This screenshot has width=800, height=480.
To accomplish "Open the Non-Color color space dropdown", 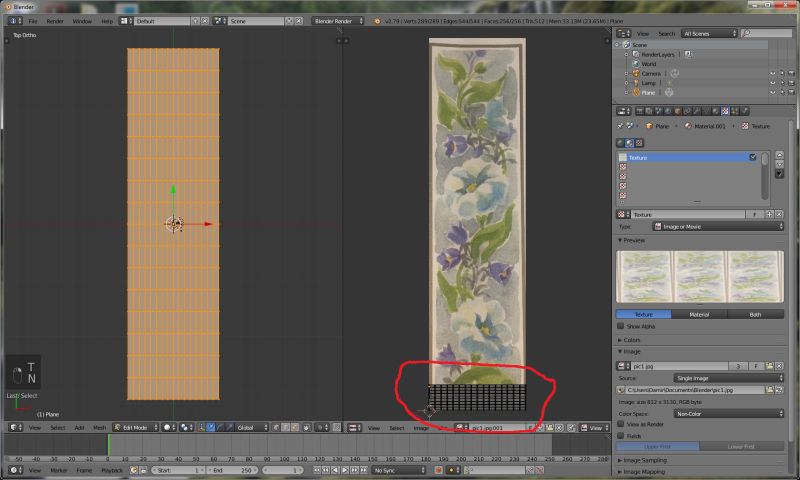I will [x=729, y=414].
